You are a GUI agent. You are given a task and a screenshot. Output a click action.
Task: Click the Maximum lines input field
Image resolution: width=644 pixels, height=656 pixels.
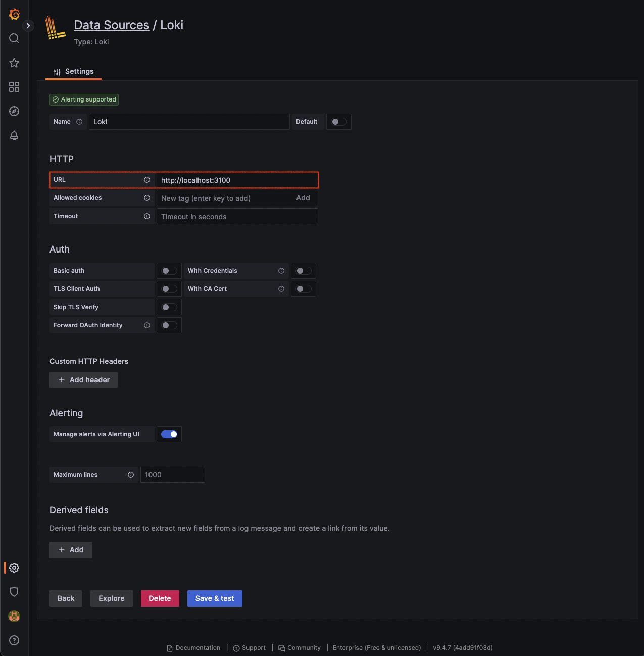173,475
